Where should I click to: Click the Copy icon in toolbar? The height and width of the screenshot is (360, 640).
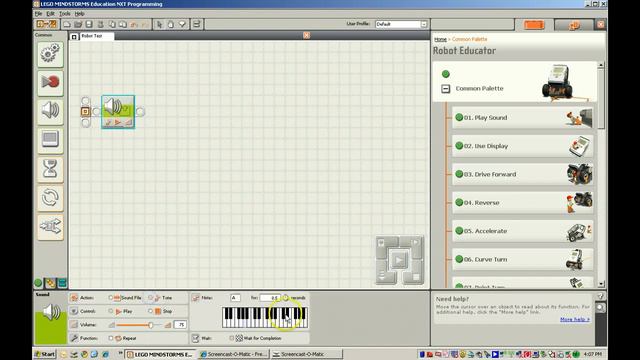(112, 24)
